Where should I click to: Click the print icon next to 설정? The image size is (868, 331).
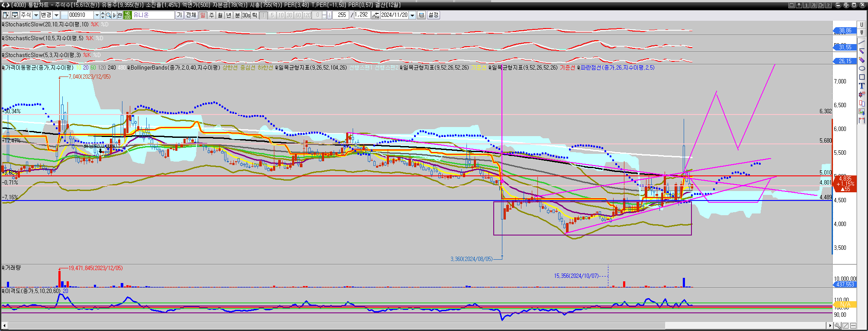(x=421, y=15)
